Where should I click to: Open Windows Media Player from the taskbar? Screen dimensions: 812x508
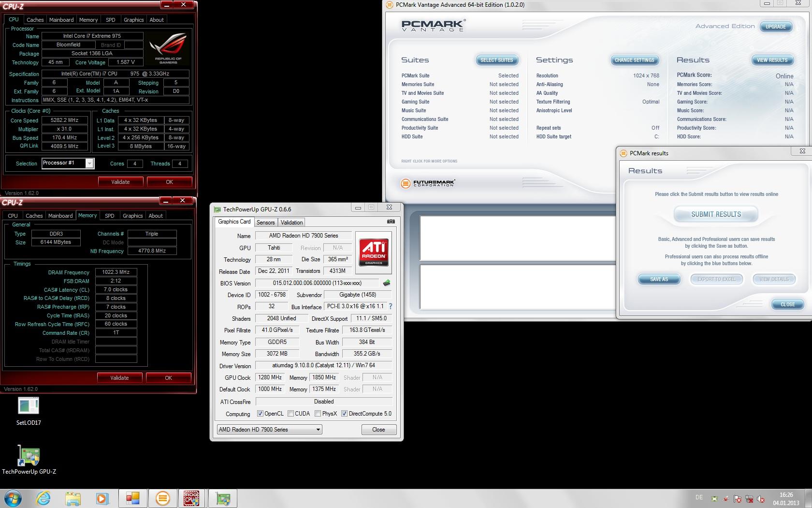pos(102,498)
